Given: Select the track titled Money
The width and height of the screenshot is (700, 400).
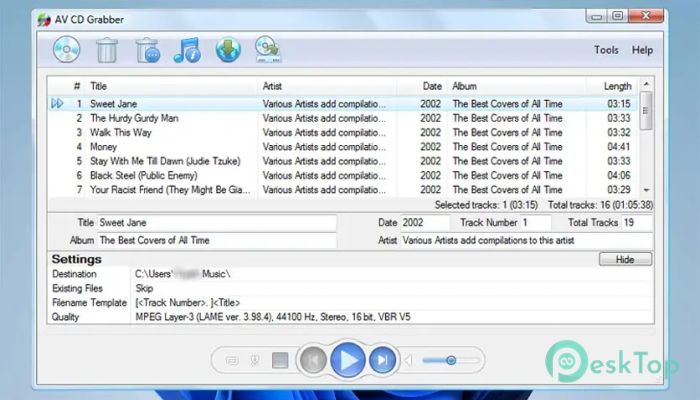Looking at the screenshot, I should coord(342,146).
